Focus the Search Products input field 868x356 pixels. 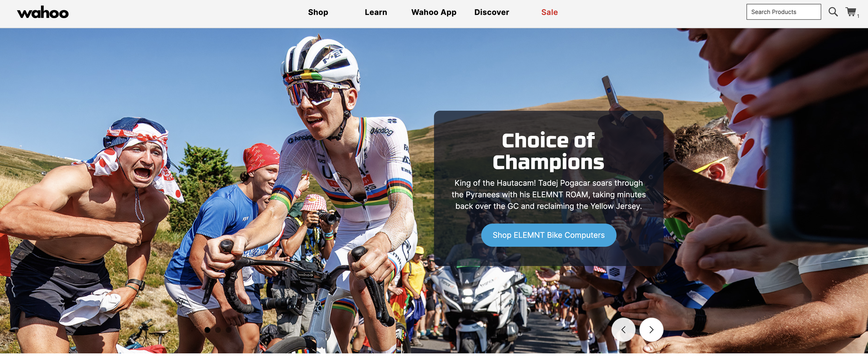[784, 12]
